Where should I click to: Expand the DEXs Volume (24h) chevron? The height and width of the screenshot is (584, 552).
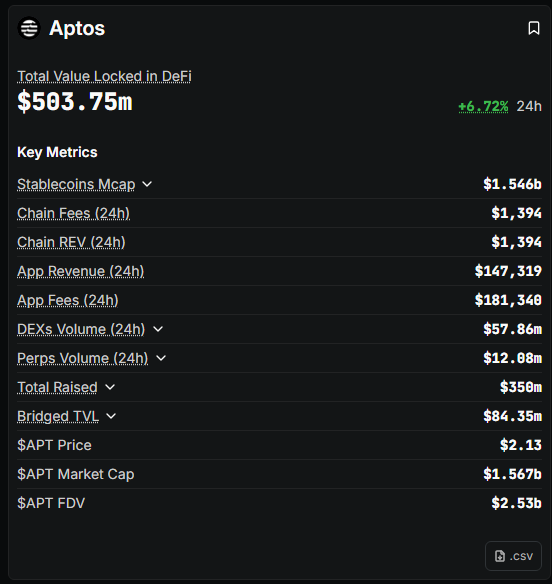158,329
